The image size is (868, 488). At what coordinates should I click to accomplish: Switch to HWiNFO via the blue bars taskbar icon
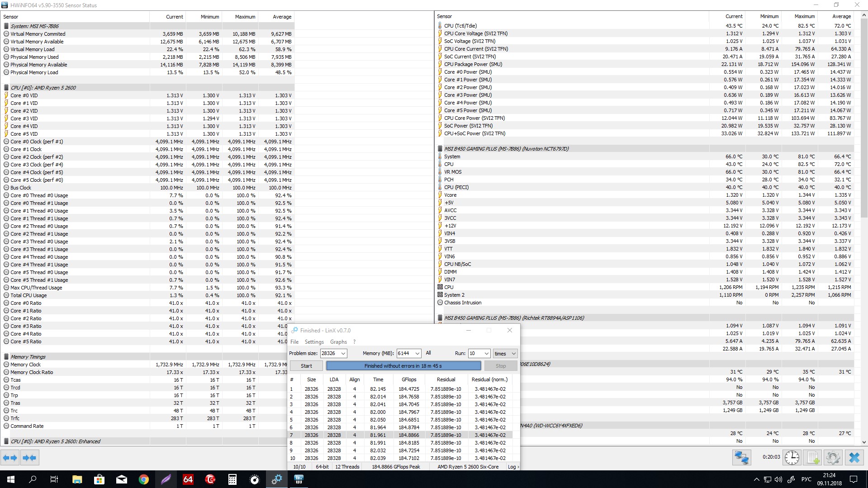coord(299,479)
